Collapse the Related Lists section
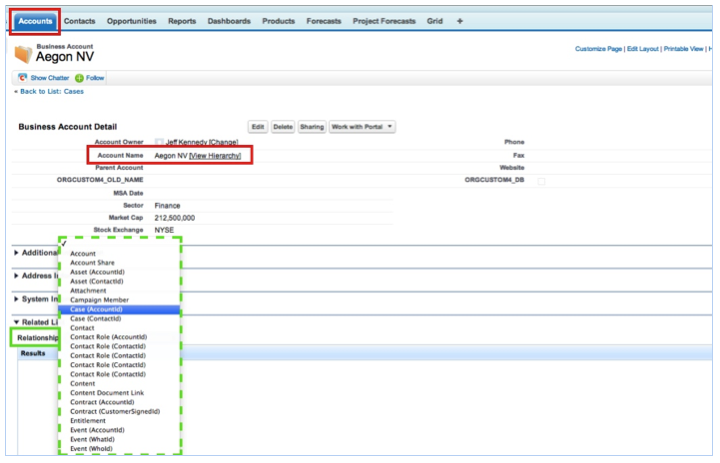 (x=17, y=321)
